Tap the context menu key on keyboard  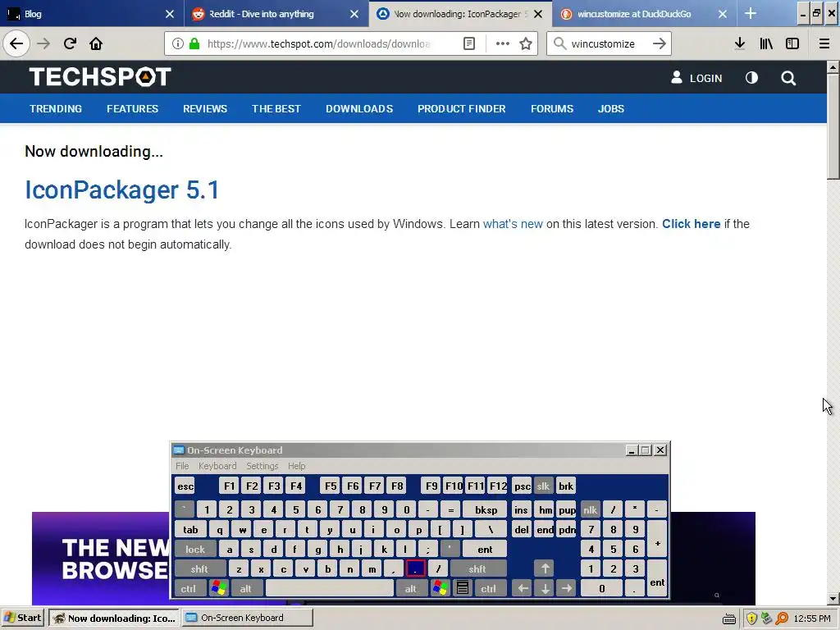coord(463,588)
